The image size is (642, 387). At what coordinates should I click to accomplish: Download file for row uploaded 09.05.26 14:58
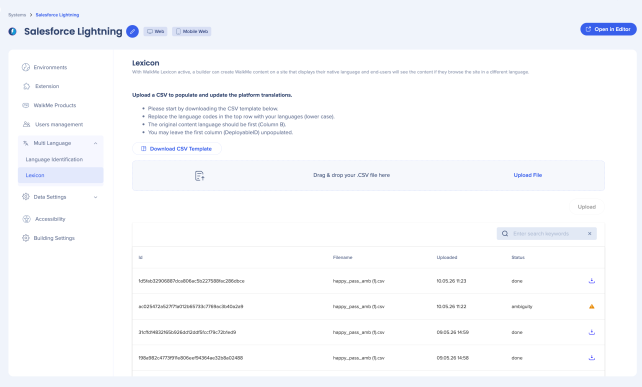(x=592, y=358)
